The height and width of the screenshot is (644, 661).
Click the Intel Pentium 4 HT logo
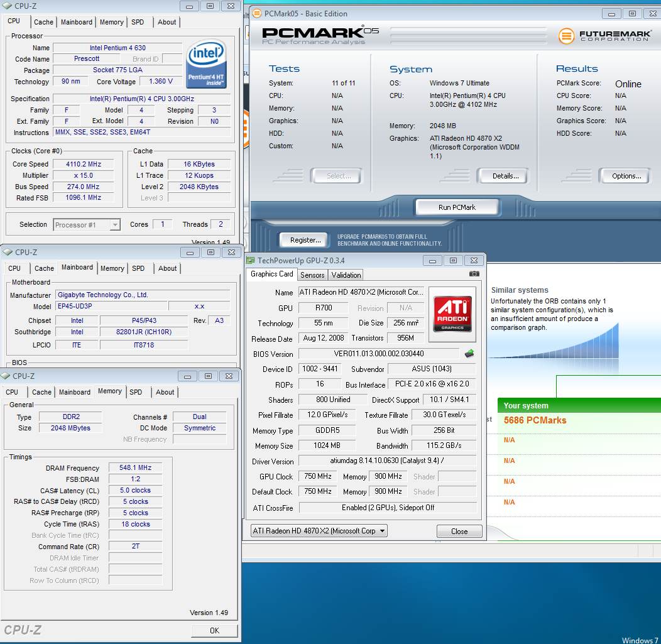[206, 64]
